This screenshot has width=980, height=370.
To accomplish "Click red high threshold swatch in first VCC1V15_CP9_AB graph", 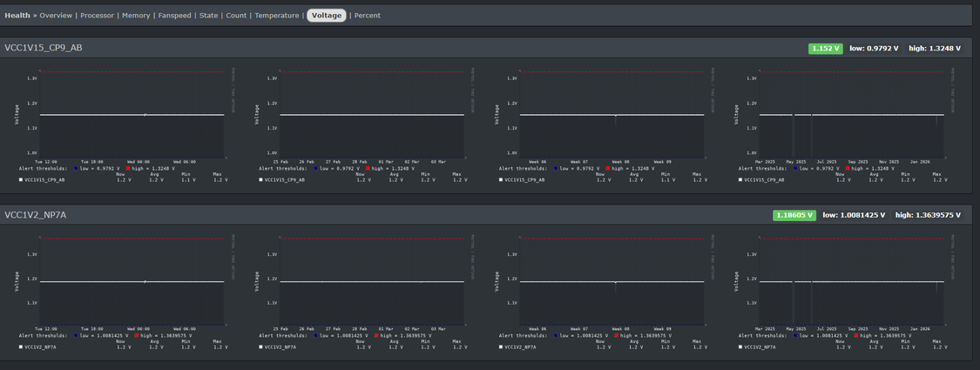I will point(128,168).
